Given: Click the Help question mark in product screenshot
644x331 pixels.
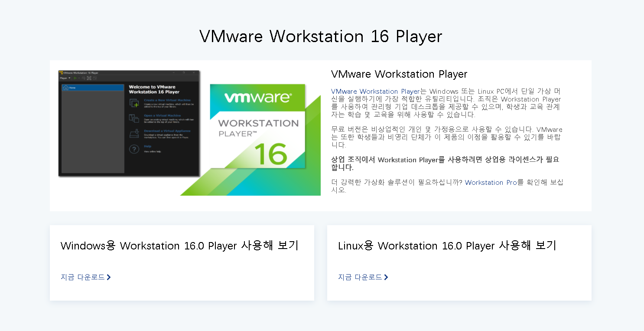Looking at the screenshot, I should pyautogui.click(x=134, y=149).
